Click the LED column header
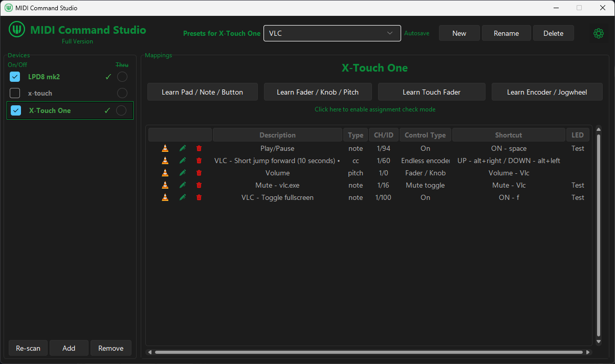The image size is (615, 364). click(x=578, y=135)
